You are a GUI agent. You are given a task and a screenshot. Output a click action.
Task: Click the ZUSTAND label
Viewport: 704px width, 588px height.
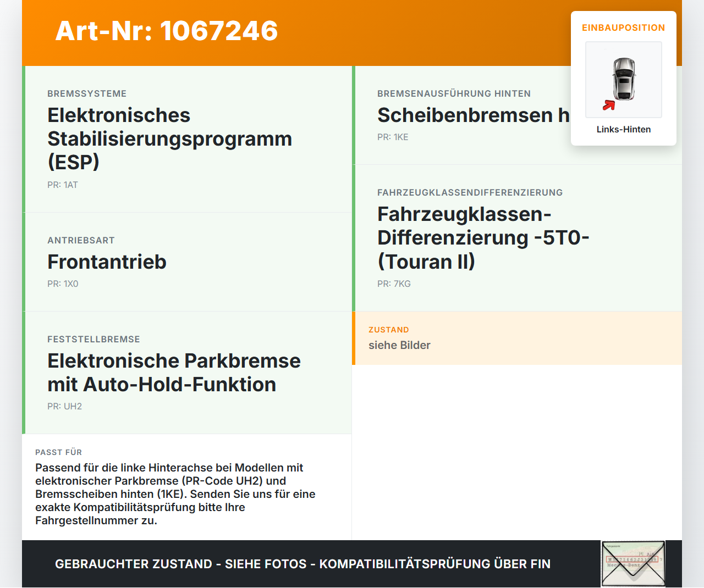pyautogui.click(x=388, y=330)
